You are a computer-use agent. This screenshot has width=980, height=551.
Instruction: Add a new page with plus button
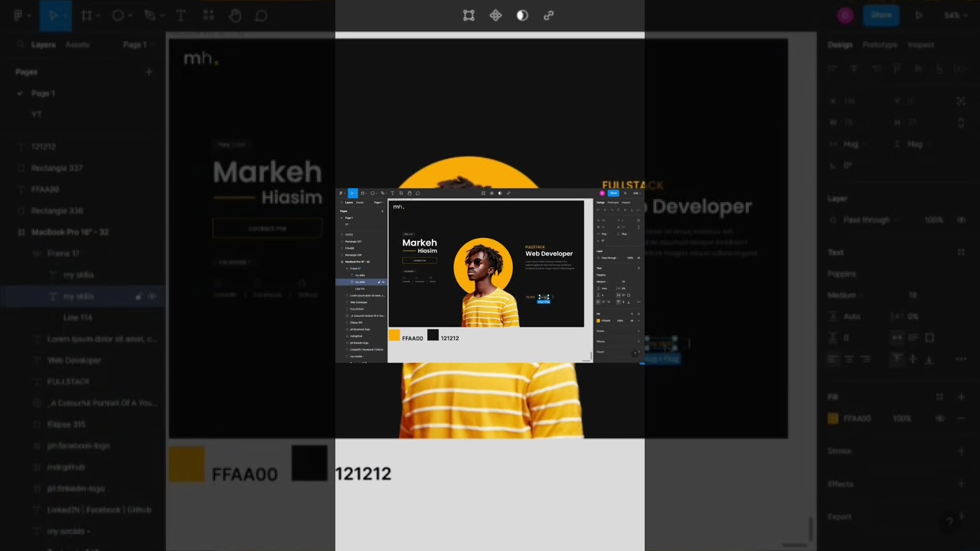149,72
